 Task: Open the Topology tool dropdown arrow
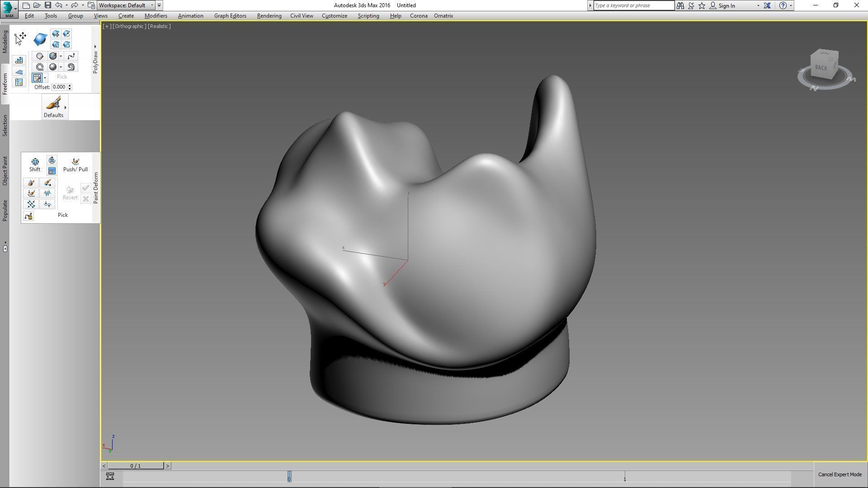click(61, 56)
